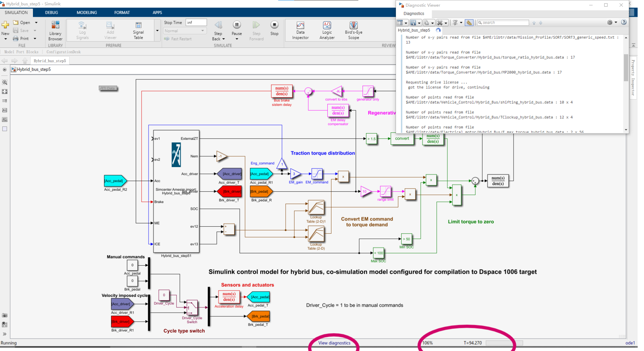The width and height of the screenshot is (644, 351).
Task: Click the Step Forward button
Action: (x=256, y=30)
